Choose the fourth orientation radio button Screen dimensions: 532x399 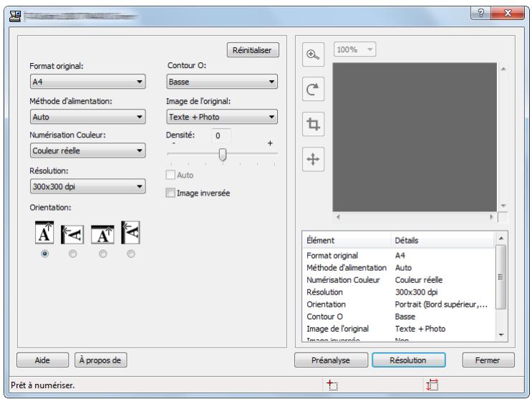[x=130, y=254]
